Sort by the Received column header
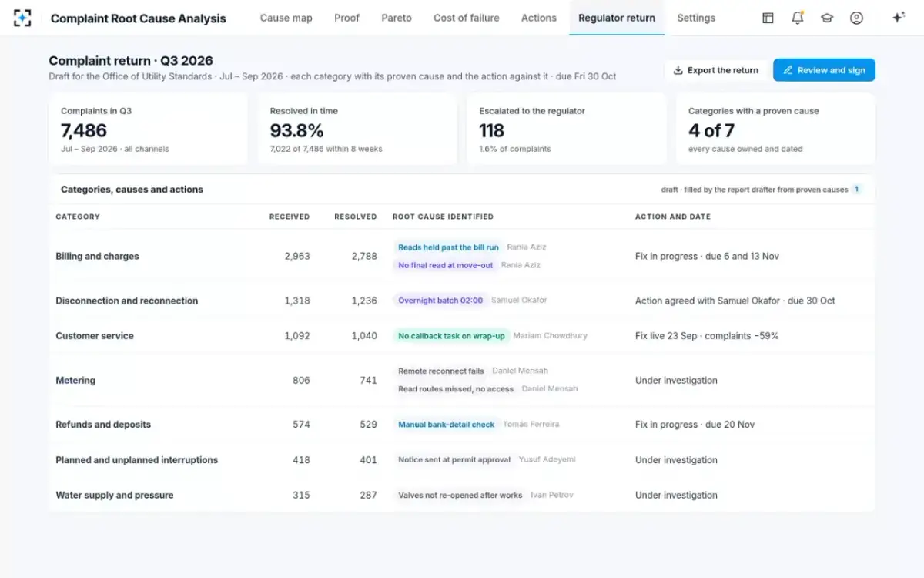This screenshot has height=578, width=924. click(x=290, y=217)
